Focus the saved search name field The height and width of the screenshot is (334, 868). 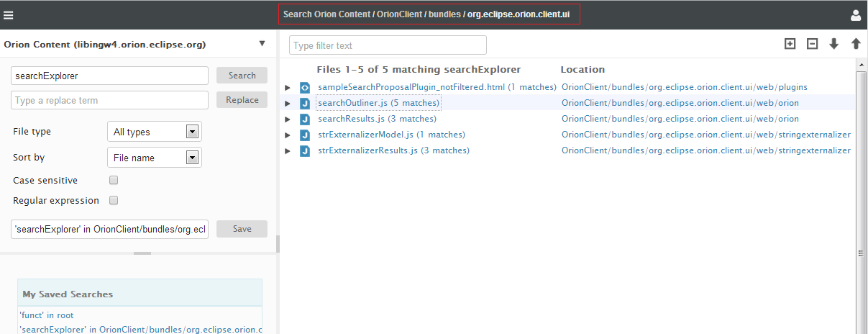coord(109,229)
